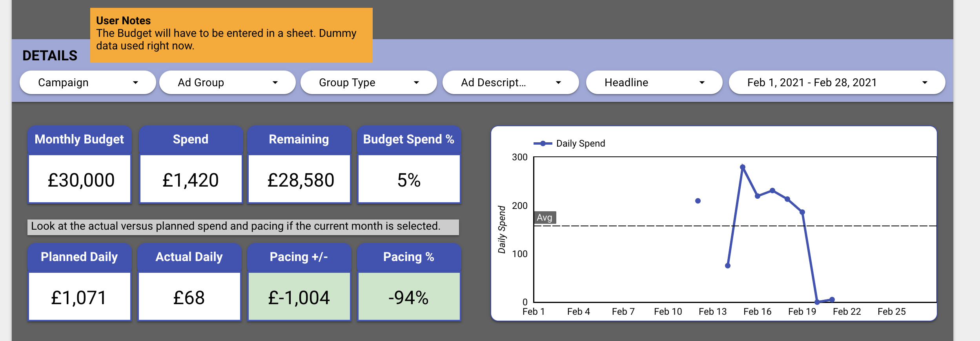Open the Group Type filter
This screenshot has width=980, height=341.
[368, 82]
